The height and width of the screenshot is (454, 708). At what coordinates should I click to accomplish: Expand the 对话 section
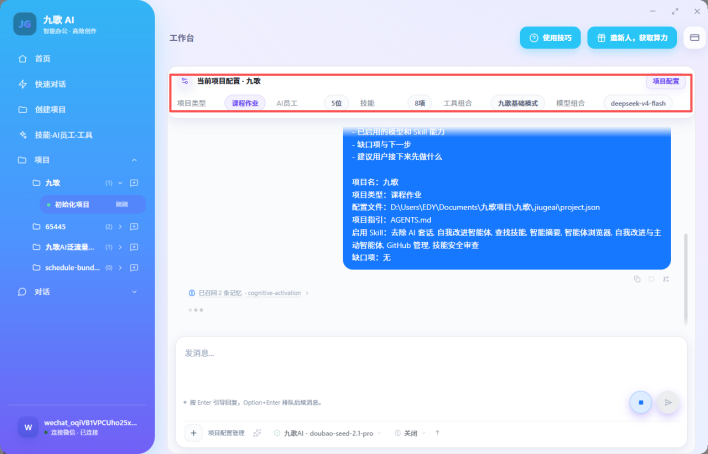click(x=134, y=292)
